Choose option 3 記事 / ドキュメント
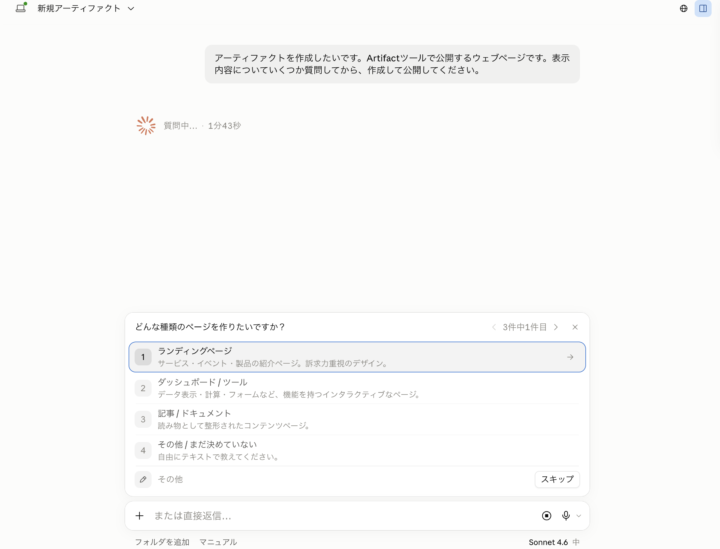 [x=357, y=419]
